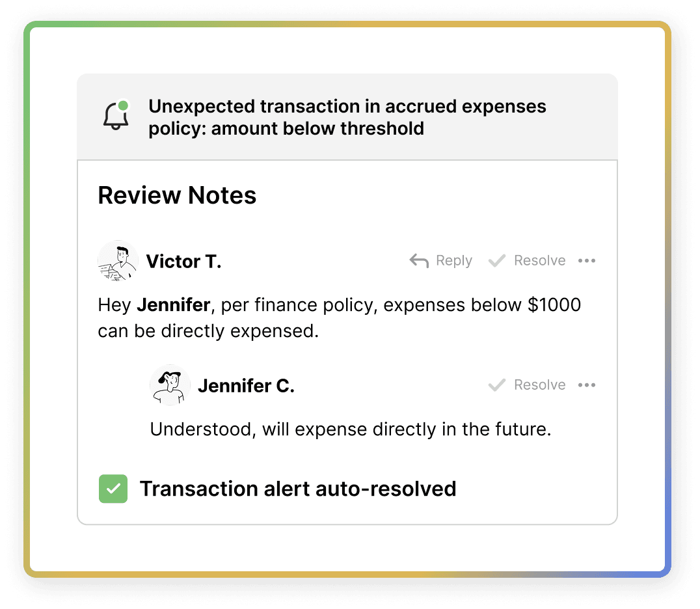The width and height of the screenshot is (700, 609).
Task: Select the Jennifer C. author name
Action: point(246,386)
